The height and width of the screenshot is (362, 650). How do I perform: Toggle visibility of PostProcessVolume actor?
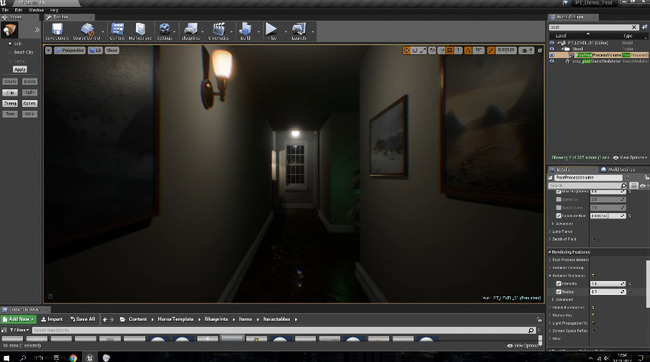coord(552,55)
